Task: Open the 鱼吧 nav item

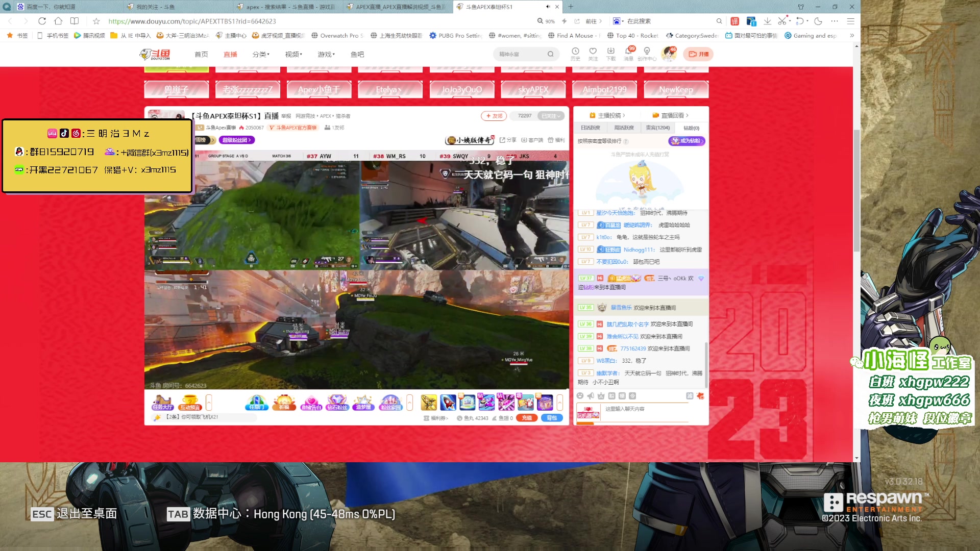Action: [x=357, y=54]
